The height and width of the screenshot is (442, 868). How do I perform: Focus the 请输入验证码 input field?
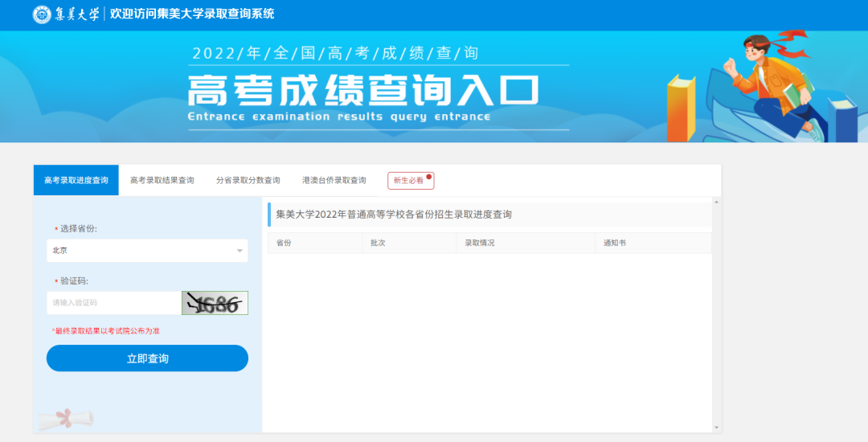[x=114, y=303]
